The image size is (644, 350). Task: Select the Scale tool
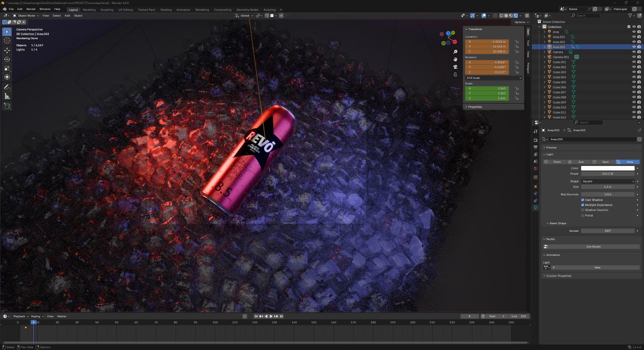tap(7, 68)
